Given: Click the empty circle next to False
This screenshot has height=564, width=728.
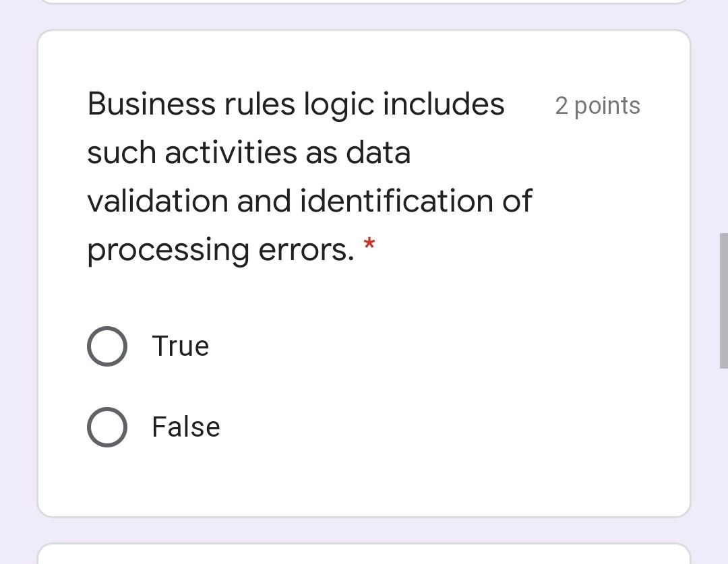Looking at the screenshot, I should tap(107, 426).
